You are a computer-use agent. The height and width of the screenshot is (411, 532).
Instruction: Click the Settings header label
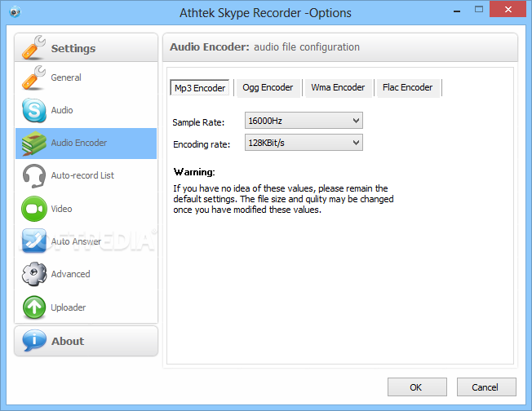coord(73,48)
